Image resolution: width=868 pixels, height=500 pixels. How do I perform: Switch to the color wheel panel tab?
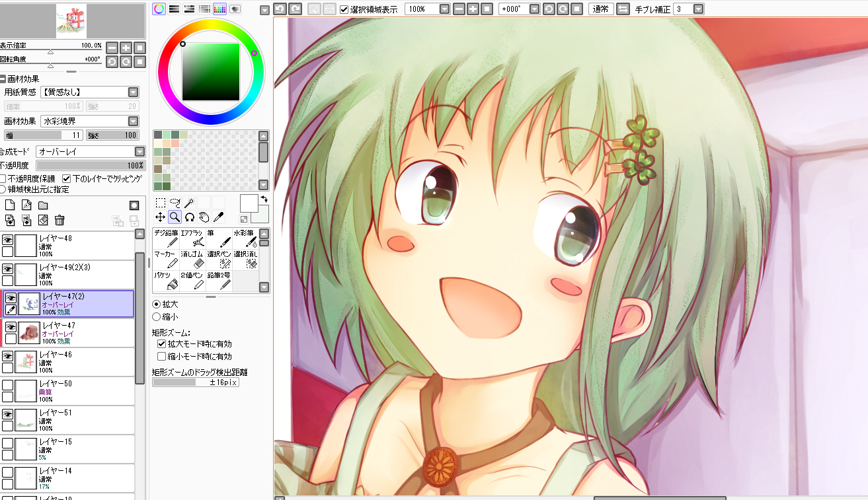click(159, 9)
